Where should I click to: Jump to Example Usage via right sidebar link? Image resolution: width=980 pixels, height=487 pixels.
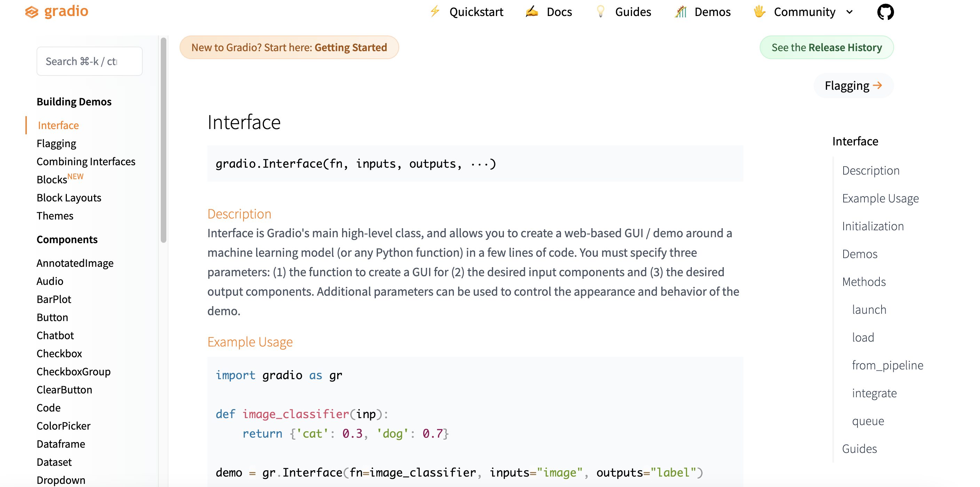coord(880,198)
